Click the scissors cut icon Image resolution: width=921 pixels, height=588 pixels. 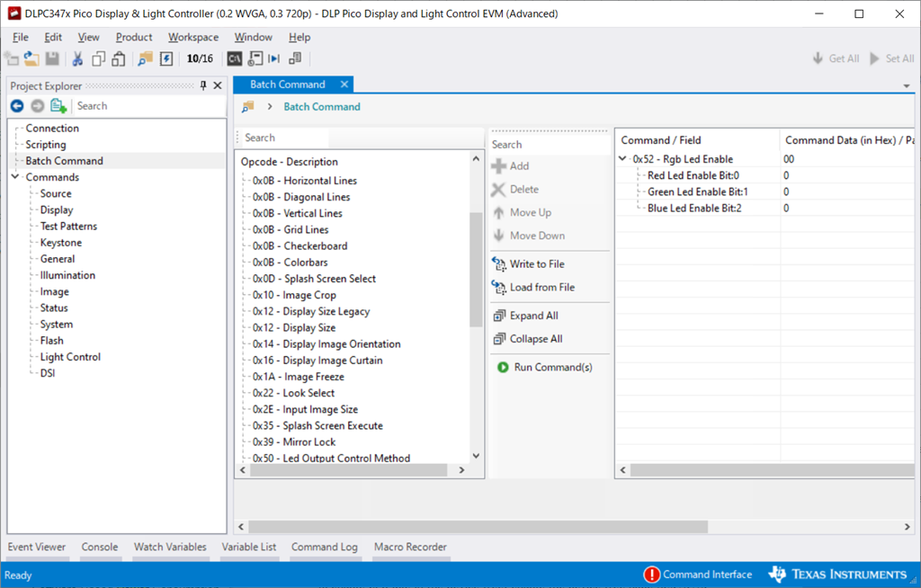pos(77,58)
